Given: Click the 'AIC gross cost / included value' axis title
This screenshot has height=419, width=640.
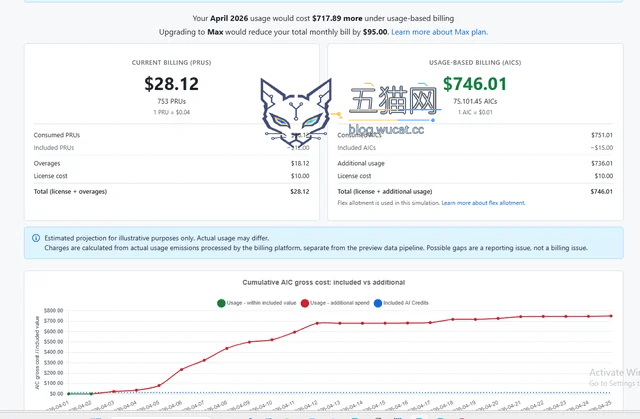Looking at the screenshot, I should (x=37, y=352).
